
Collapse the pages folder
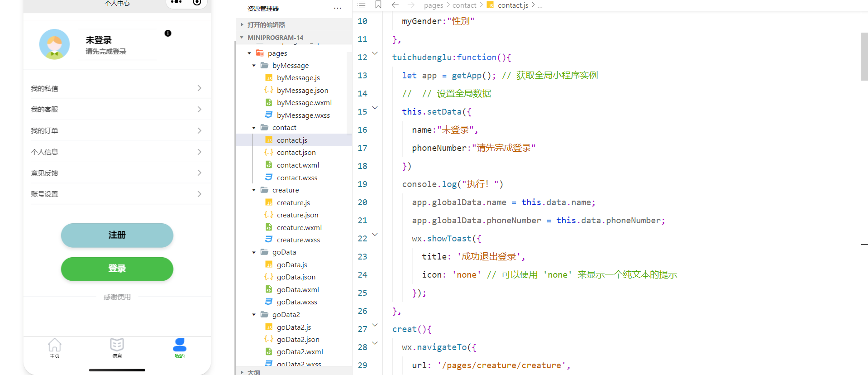click(x=249, y=53)
